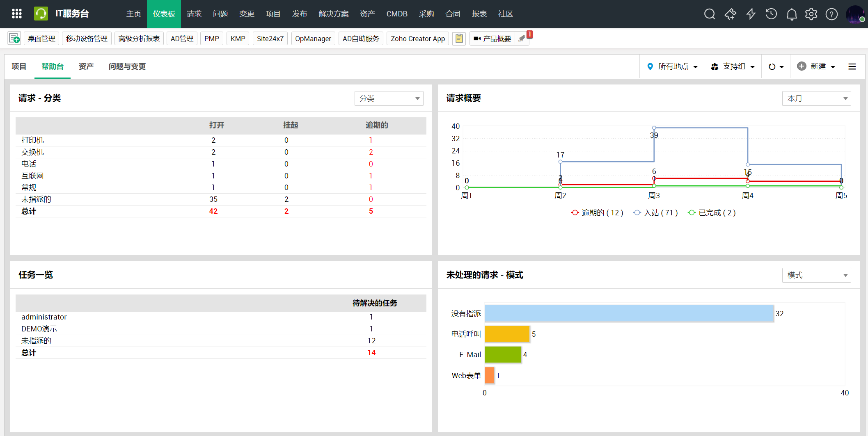View recent history via clock icon
868x436 pixels.
tap(771, 14)
